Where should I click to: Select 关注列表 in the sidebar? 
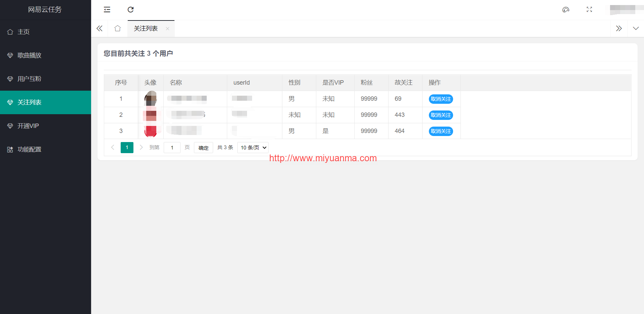coord(45,102)
